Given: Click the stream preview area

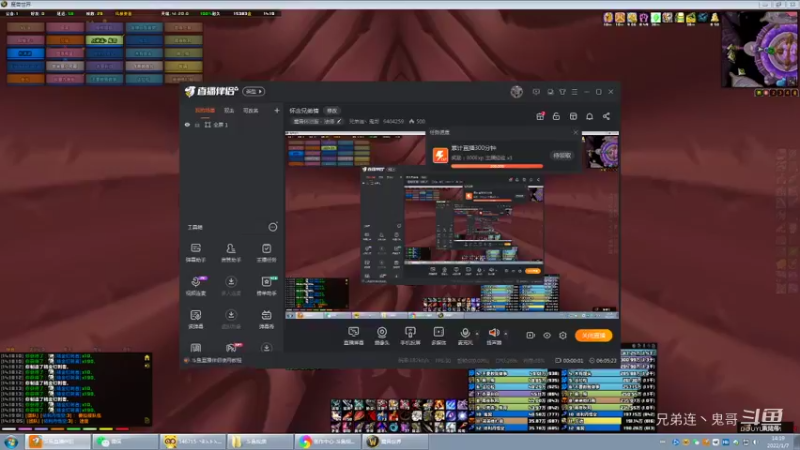Looking at the screenshot, I should pyautogui.click(x=452, y=225).
